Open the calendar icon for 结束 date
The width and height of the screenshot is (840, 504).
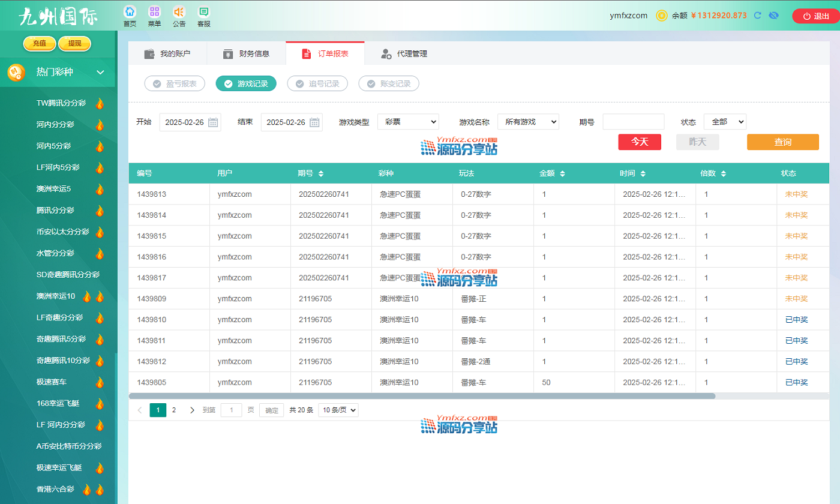[315, 122]
